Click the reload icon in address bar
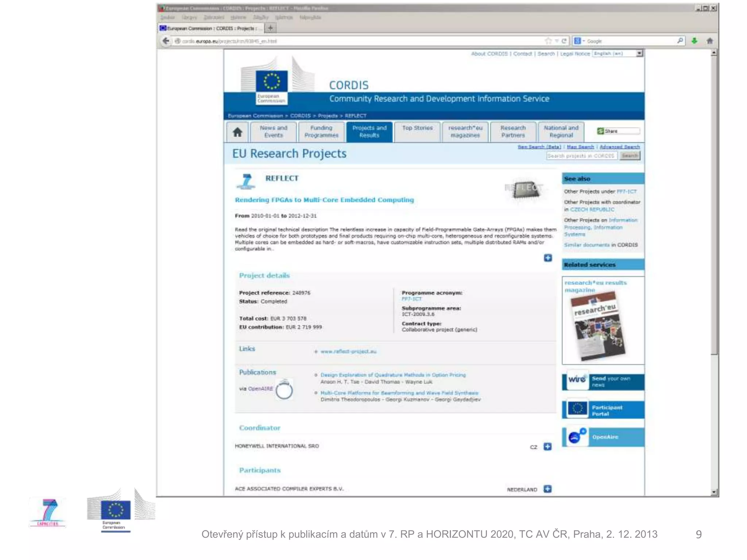747x560 pixels. pyautogui.click(x=564, y=41)
